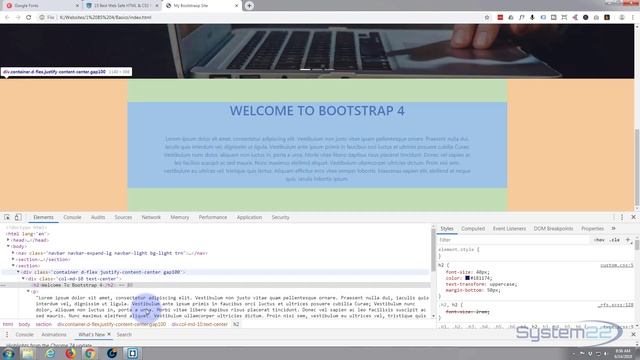Focus the Styles filter input

pos(514,240)
